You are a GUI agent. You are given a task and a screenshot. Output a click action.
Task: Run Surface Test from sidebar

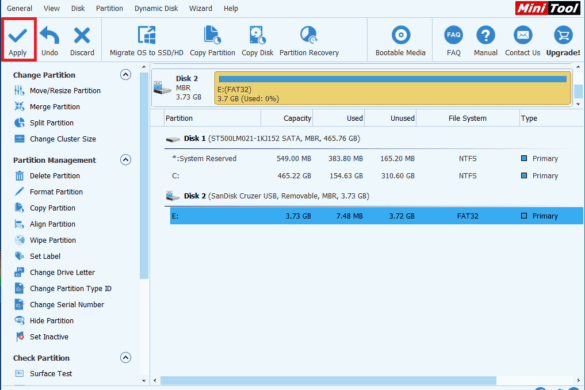(x=43, y=374)
